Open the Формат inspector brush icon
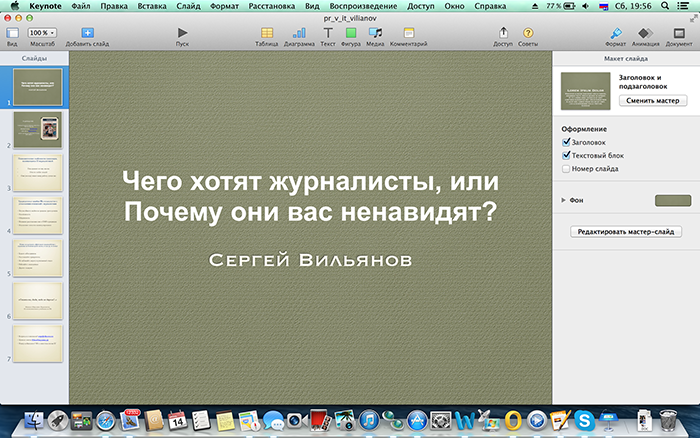The width and height of the screenshot is (700, 438). click(x=616, y=33)
